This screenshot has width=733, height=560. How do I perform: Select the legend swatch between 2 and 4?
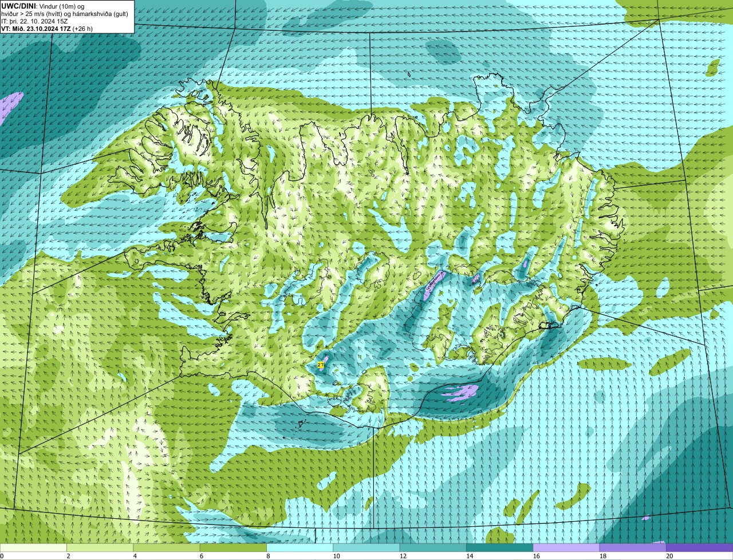100,547
